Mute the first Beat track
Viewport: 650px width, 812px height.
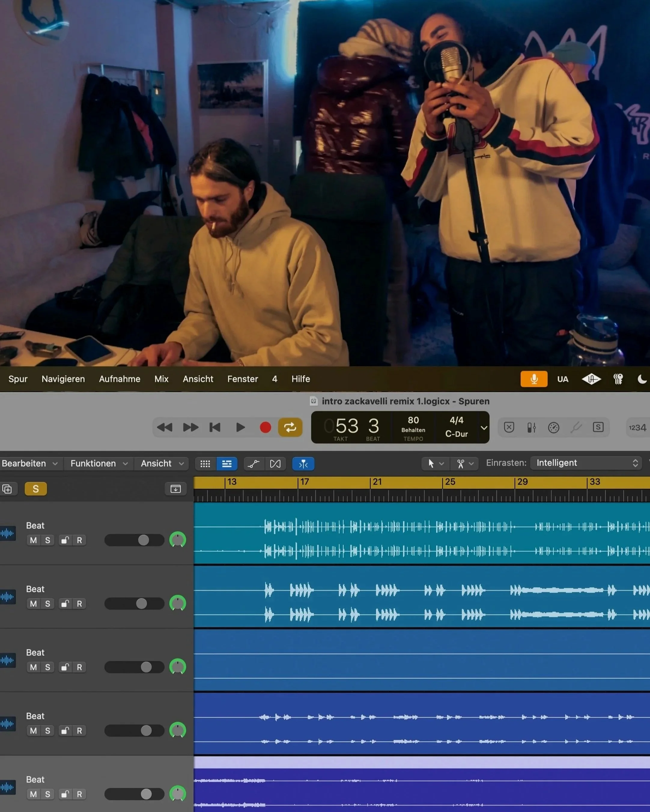pyautogui.click(x=34, y=541)
